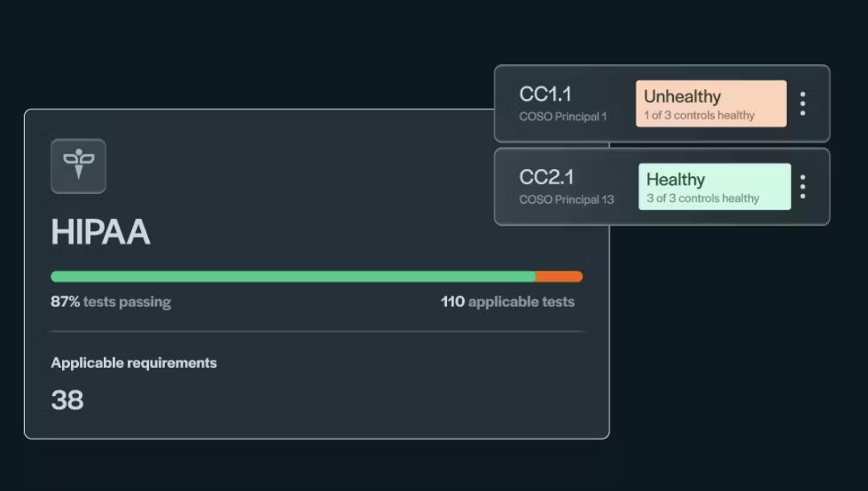Click the orange failing portion of progress bar
The height and width of the screenshot is (491, 868).
pos(559,277)
